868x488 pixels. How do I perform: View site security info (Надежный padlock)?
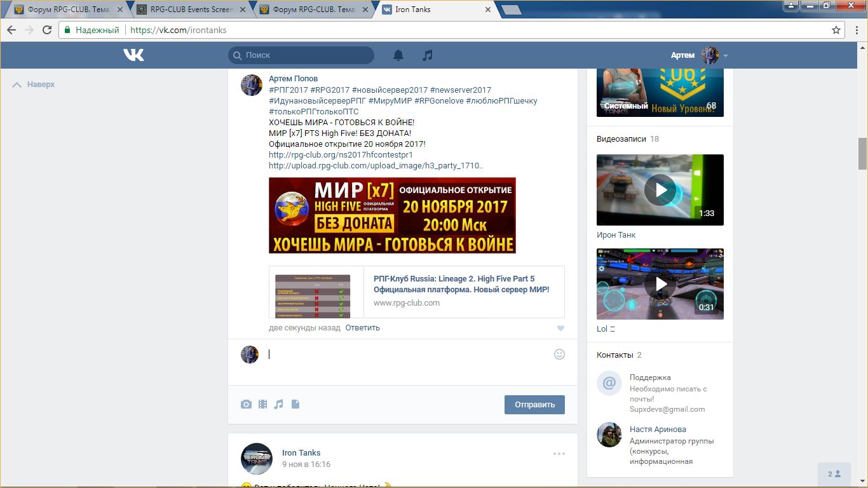pos(93,30)
